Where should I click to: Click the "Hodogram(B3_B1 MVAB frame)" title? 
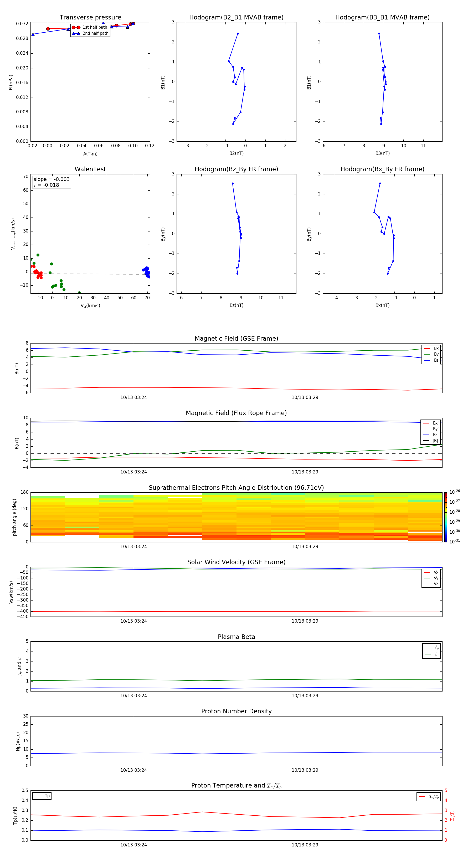pyautogui.click(x=382, y=18)
